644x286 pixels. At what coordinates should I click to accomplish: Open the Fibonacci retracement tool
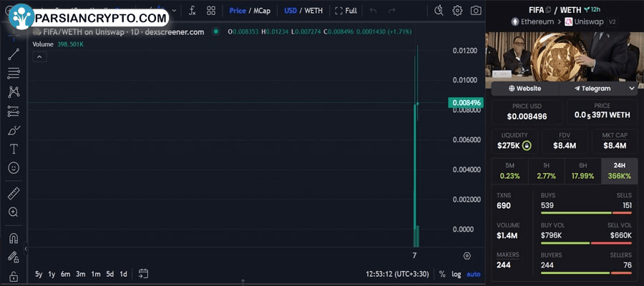pyautogui.click(x=14, y=74)
